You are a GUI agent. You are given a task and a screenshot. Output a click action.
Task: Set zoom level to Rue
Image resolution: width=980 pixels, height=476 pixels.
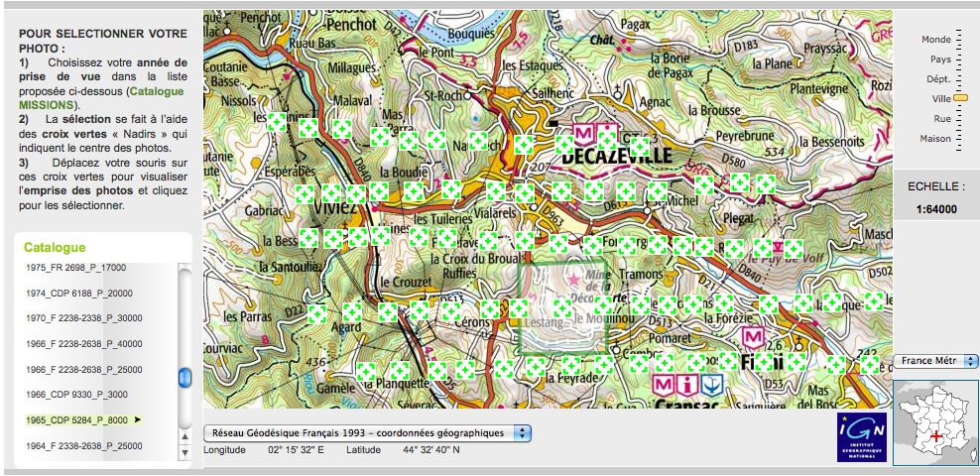pos(942,119)
